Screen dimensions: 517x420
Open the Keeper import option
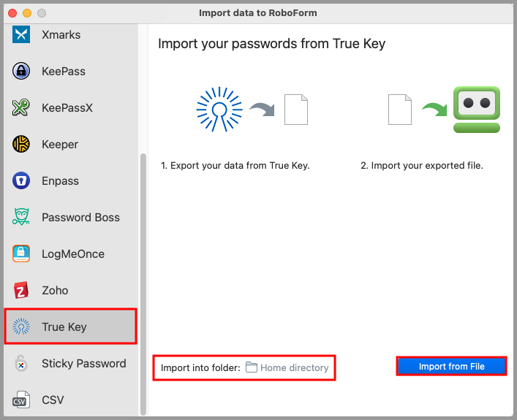(x=60, y=144)
